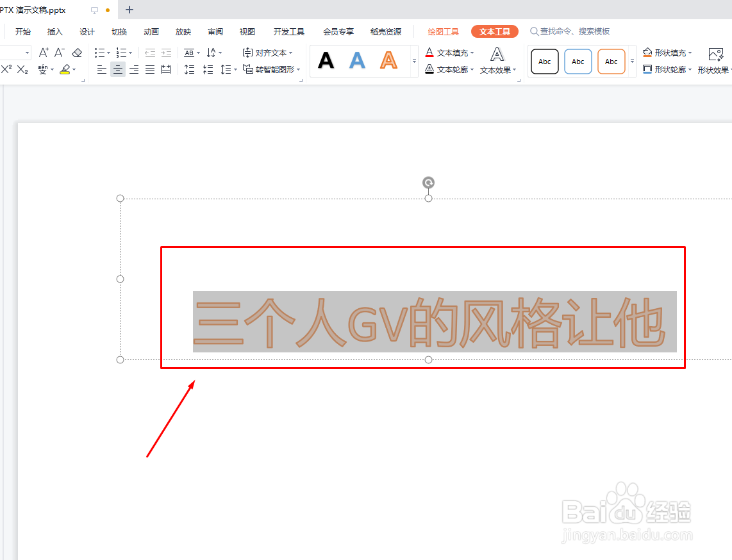Click the decrease indent icon
This screenshot has width=732, height=560.
point(150,53)
